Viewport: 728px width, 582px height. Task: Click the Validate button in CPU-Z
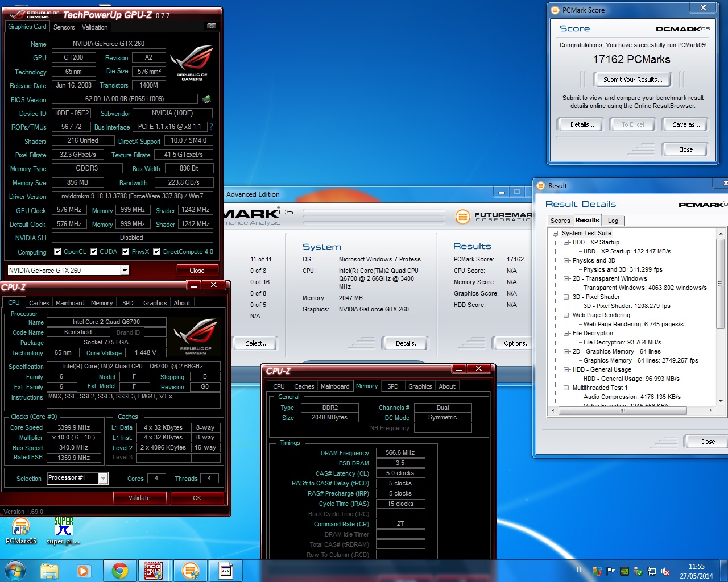[x=139, y=498]
